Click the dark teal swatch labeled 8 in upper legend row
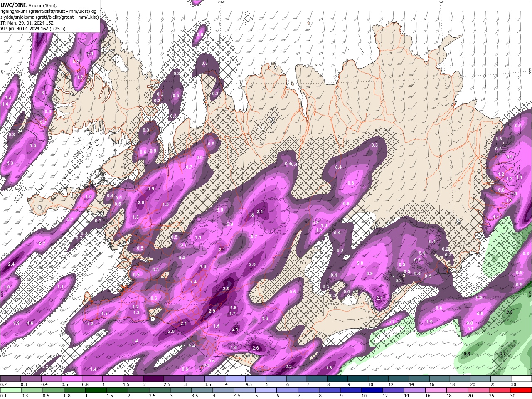 [337, 379]
